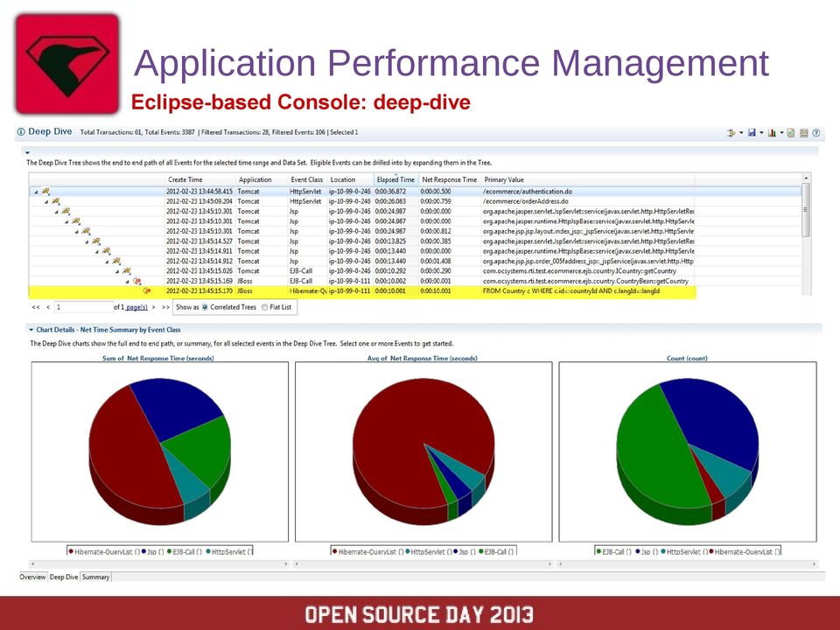The image size is (840, 630).
Task: Switch to the Deep Dive tab
Action: click(x=64, y=577)
